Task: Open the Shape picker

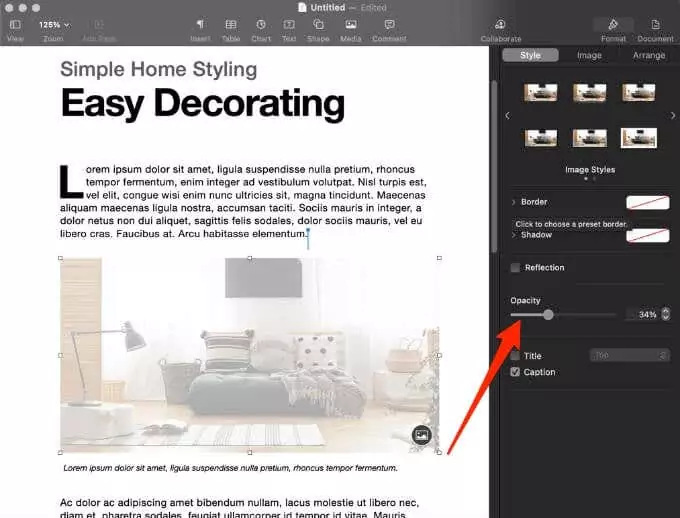Action: (x=318, y=24)
